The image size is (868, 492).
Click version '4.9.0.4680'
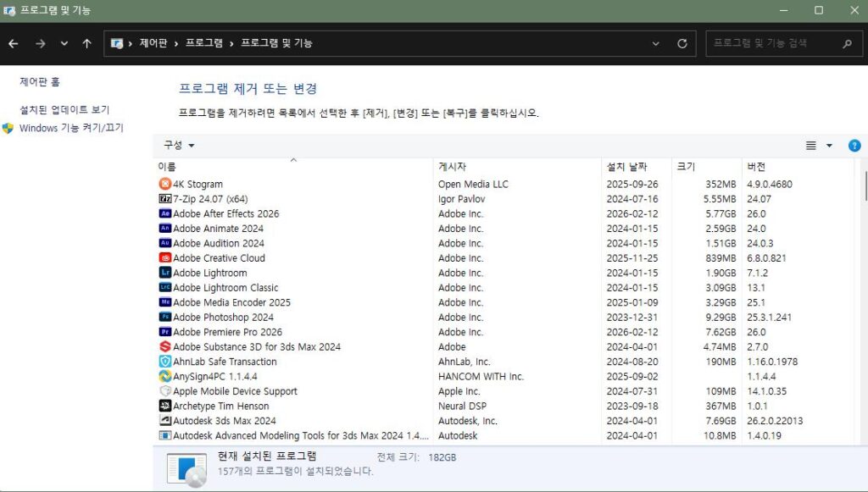tap(770, 184)
